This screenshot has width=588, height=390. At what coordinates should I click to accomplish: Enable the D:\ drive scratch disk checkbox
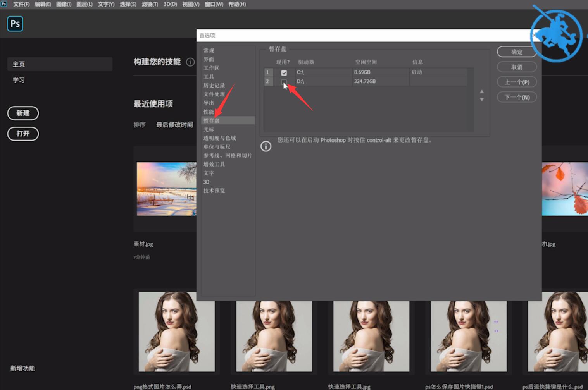coord(284,82)
